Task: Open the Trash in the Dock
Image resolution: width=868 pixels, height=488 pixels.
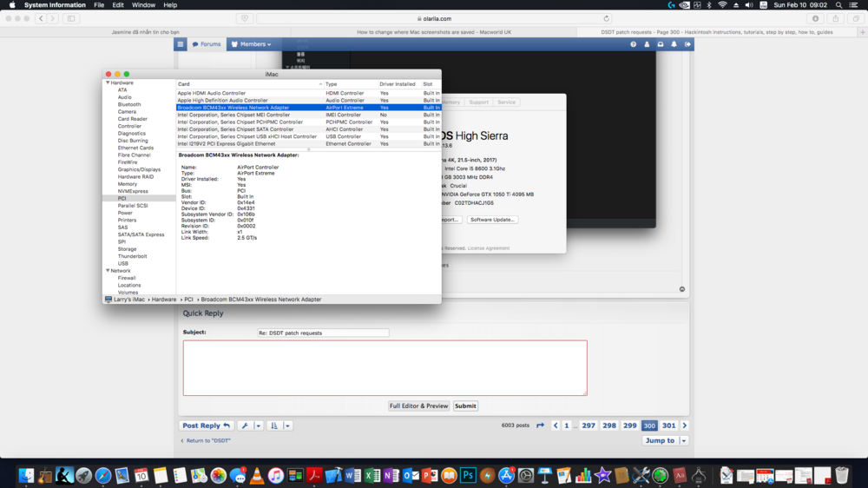Action: tap(841, 475)
